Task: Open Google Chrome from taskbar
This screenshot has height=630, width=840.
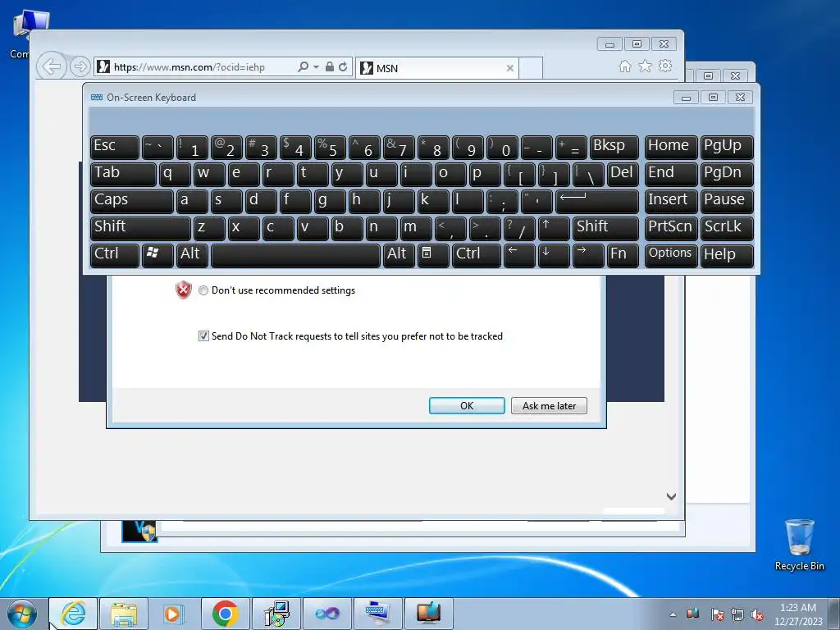Action: tap(225, 614)
